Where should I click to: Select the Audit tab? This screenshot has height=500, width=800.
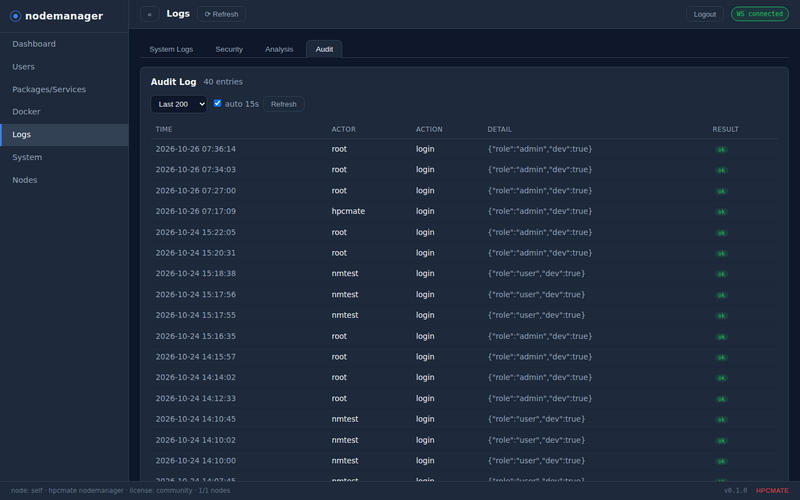[324, 49]
